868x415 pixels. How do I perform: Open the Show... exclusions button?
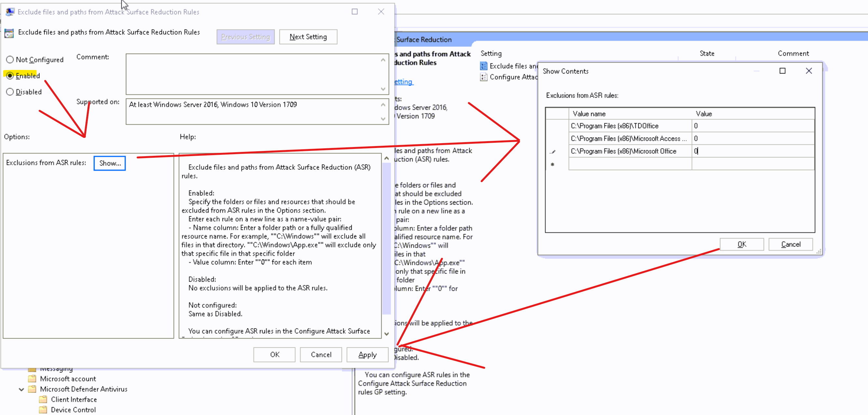point(110,163)
